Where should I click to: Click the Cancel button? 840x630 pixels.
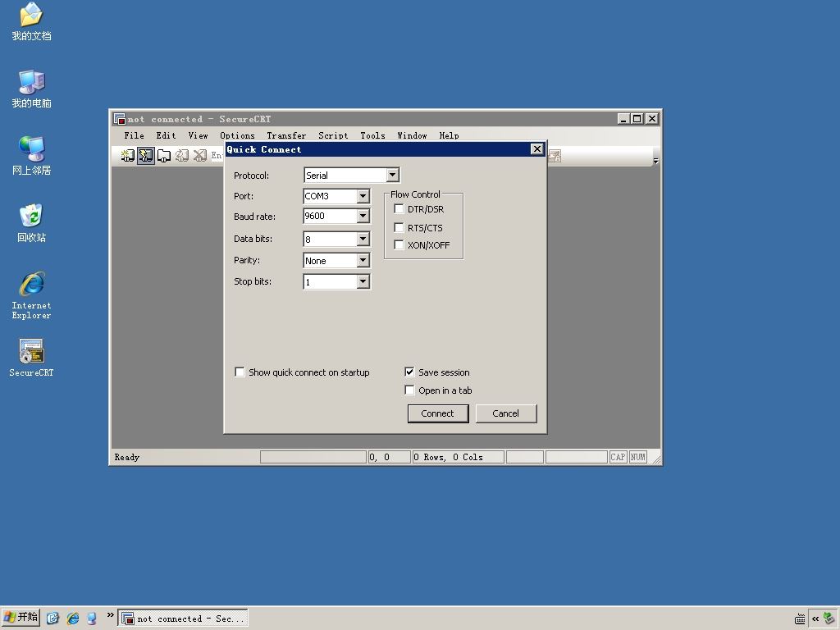point(505,413)
